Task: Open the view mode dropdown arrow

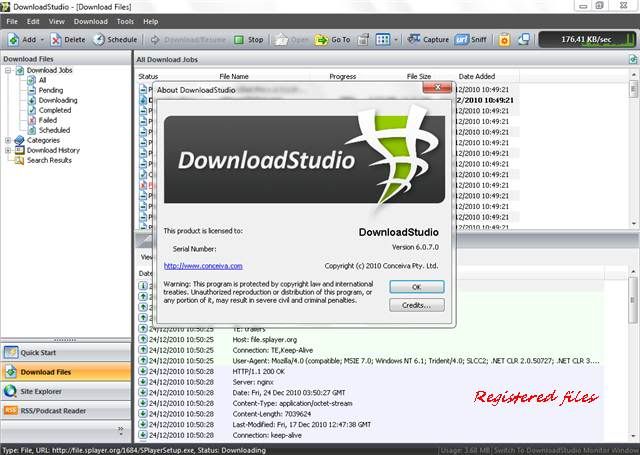Action: click(396, 40)
